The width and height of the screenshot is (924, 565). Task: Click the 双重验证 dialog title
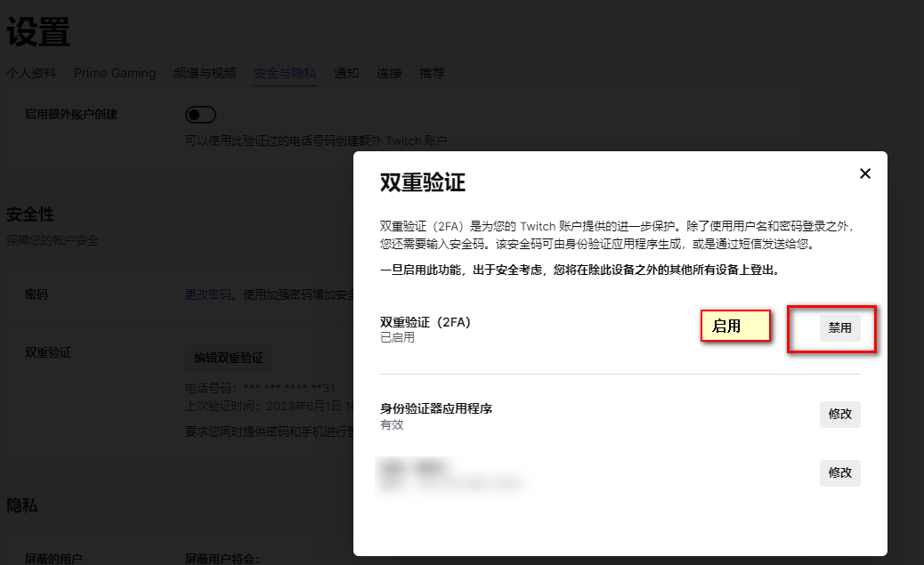(423, 183)
